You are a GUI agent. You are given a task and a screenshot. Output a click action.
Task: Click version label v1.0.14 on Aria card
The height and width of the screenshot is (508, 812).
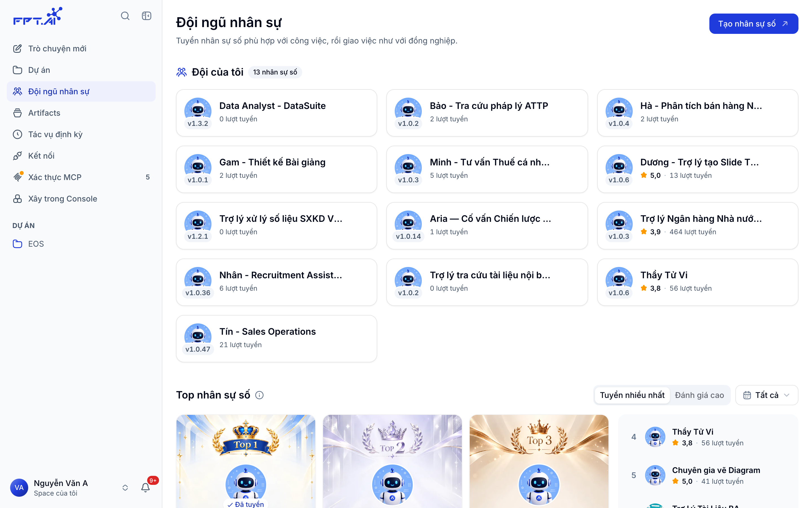tap(408, 236)
